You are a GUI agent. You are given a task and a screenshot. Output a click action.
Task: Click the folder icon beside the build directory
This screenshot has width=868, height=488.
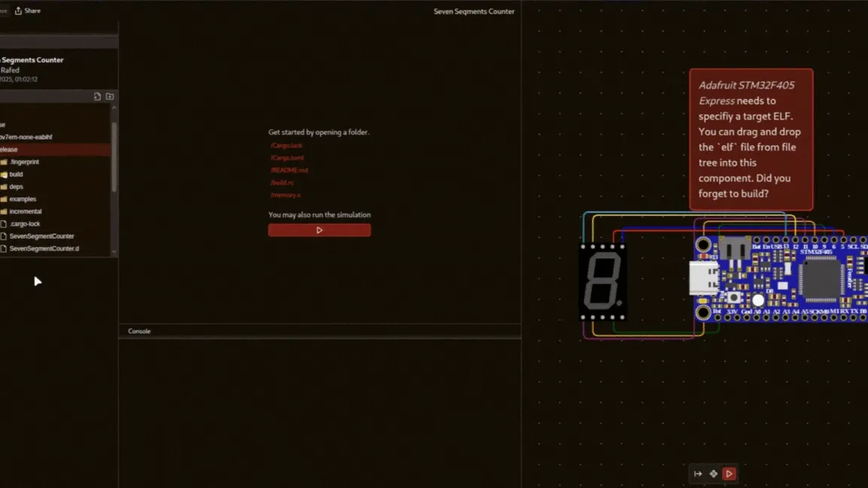click(4, 174)
